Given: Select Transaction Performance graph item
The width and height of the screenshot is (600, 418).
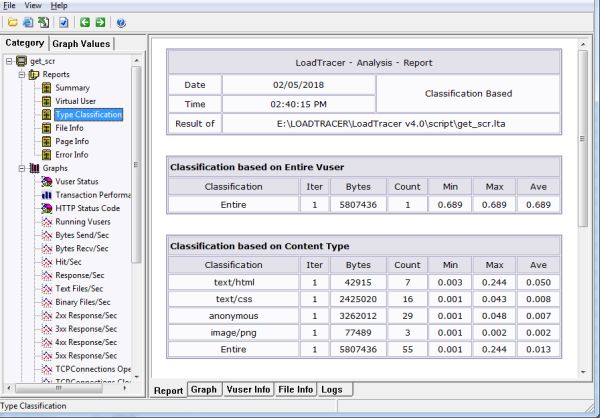Looking at the screenshot, I should coord(93,194).
